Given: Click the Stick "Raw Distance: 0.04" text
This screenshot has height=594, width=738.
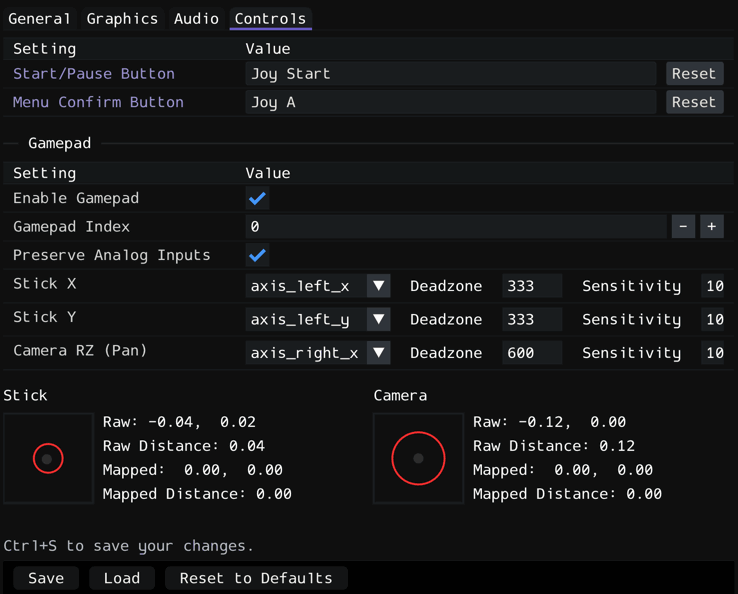Looking at the screenshot, I should tap(184, 446).
